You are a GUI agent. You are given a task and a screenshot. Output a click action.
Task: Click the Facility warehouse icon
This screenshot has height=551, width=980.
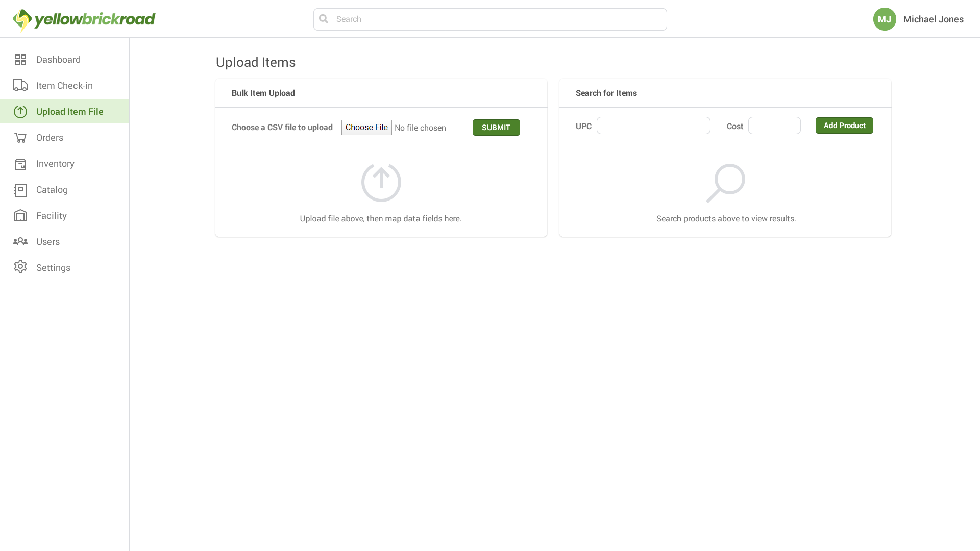click(x=20, y=216)
